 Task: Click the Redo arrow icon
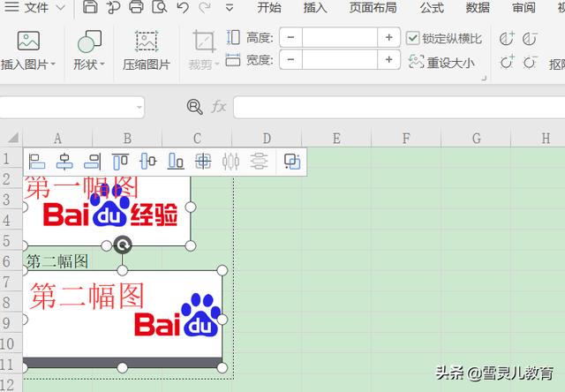click(x=205, y=7)
